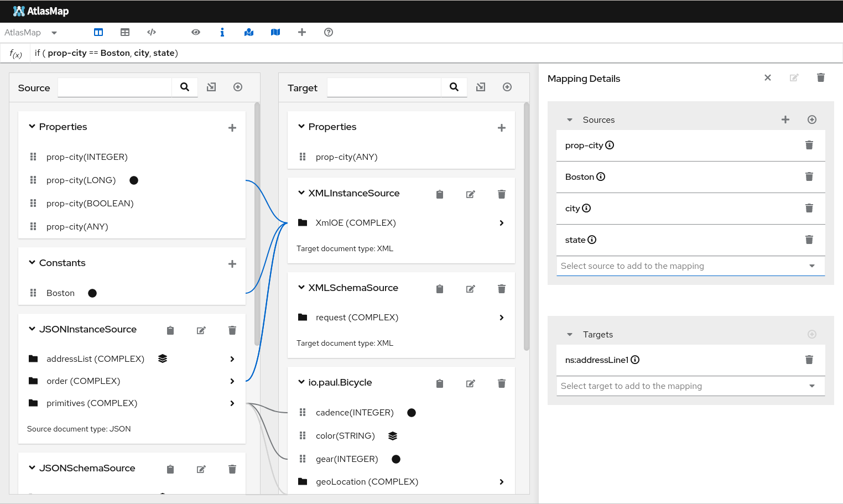Open the mapping table view icon
Screen dimensions: 843x504
(125, 32)
